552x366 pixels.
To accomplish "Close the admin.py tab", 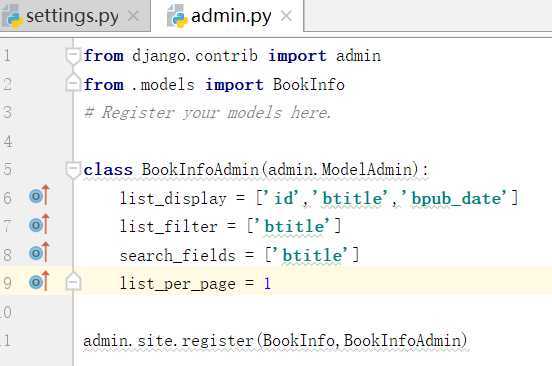I will tap(287, 16).
